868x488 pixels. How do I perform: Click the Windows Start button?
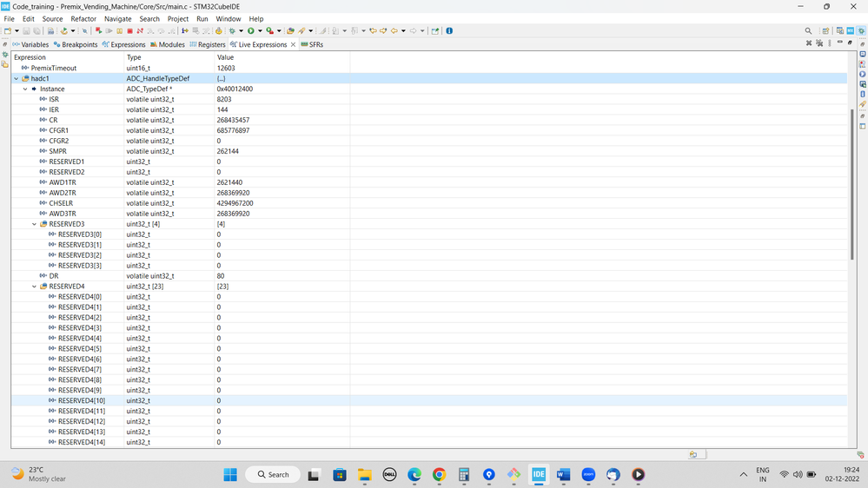pos(230,474)
